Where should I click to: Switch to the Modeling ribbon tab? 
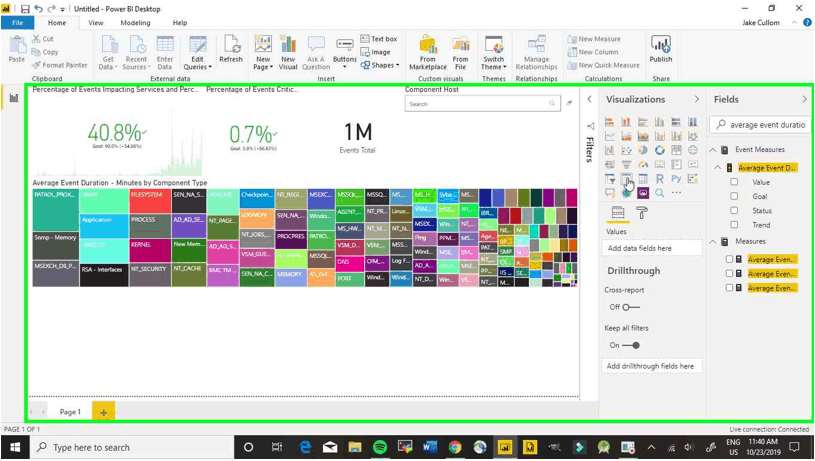[135, 23]
